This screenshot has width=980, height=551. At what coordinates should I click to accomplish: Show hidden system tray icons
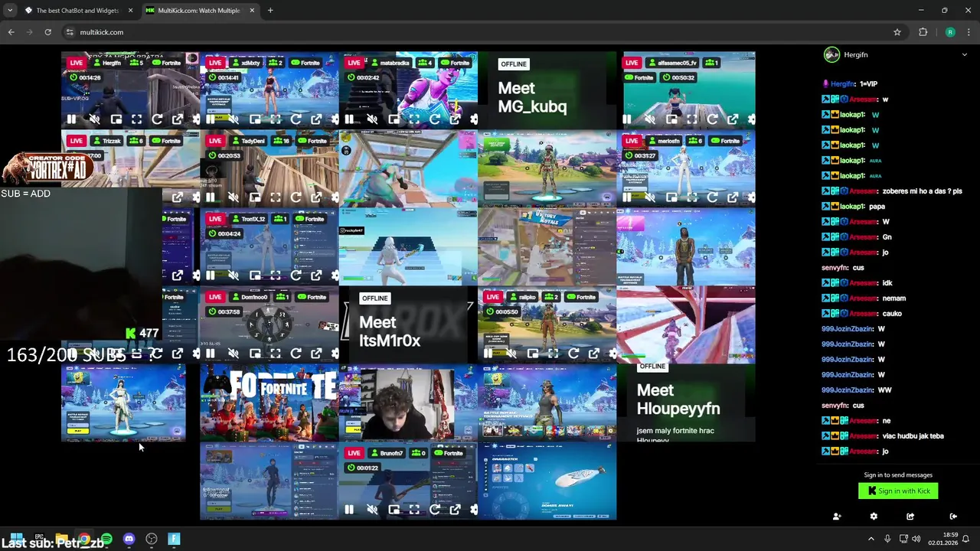[x=871, y=540]
